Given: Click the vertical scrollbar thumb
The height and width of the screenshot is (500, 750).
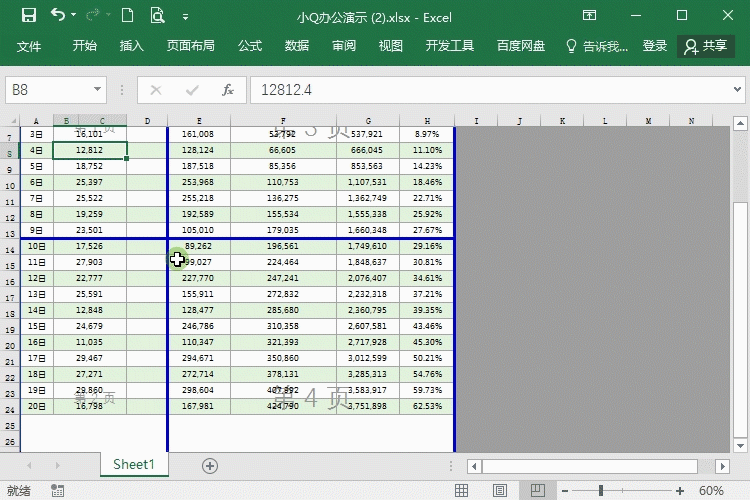Looking at the screenshot, I should [x=740, y=320].
